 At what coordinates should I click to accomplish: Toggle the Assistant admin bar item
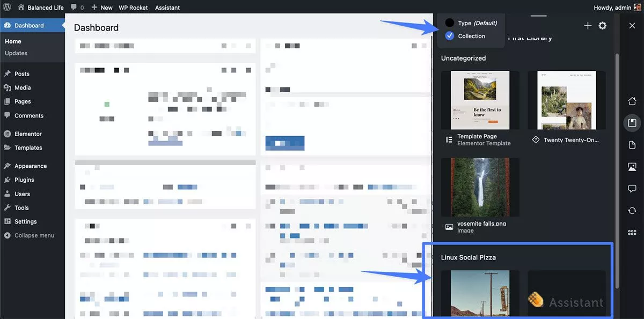pyautogui.click(x=167, y=8)
